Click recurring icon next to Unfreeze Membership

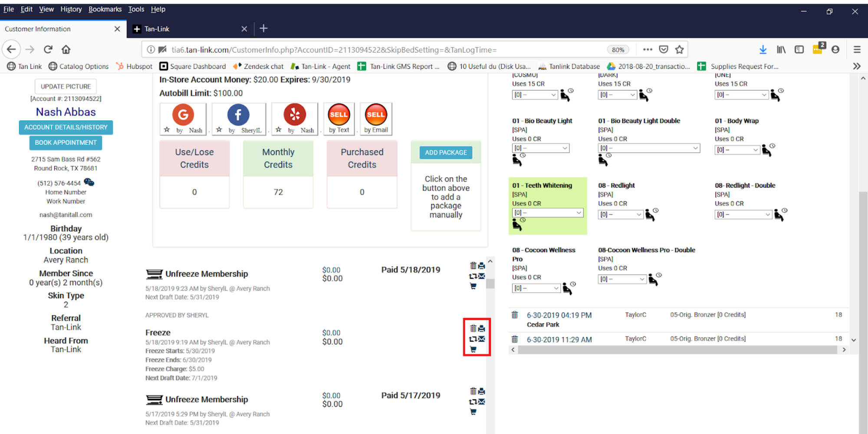[472, 276]
